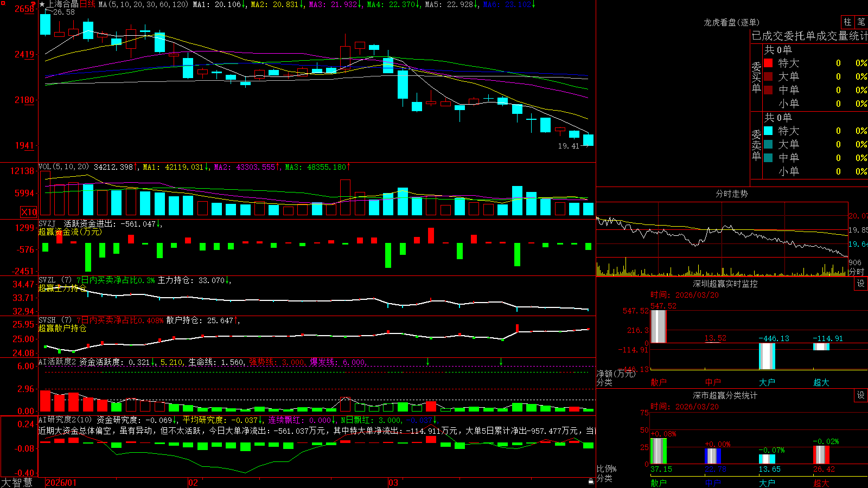This screenshot has height=488, width=868.
Task: Click the red 特大 buy-order color swatch
Action: tap(768, 63)
